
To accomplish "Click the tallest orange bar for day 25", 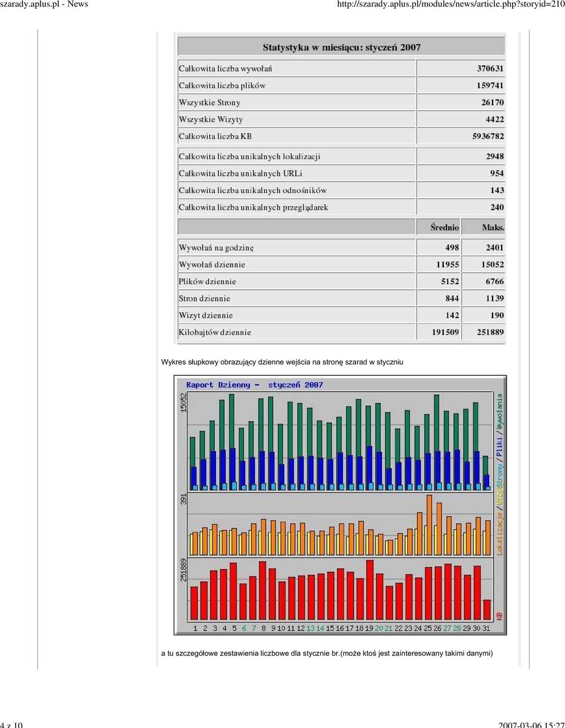I will pos(429,525).
